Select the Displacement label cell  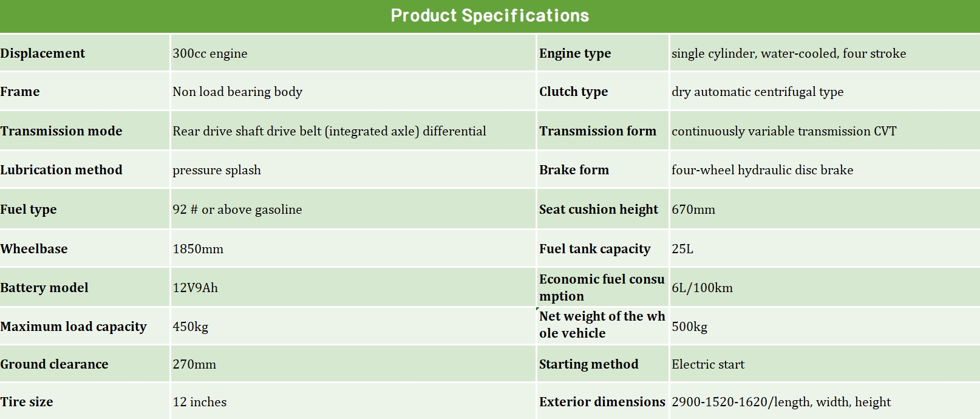coord(43,53)
